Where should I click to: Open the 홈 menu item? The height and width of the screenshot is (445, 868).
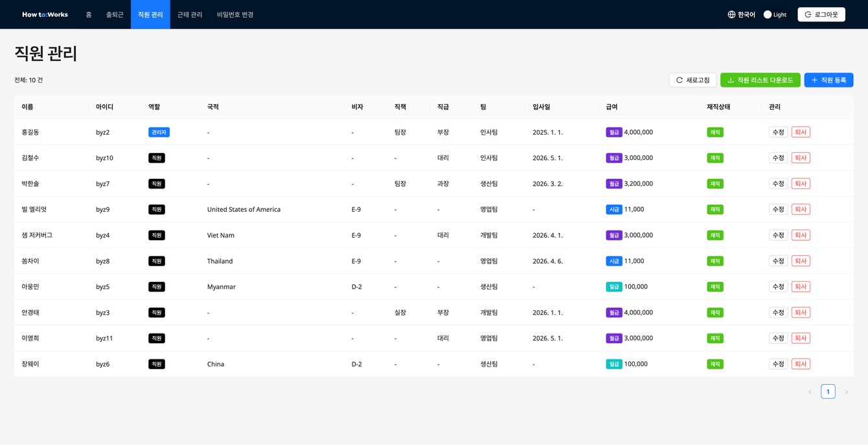coord(89,14)
